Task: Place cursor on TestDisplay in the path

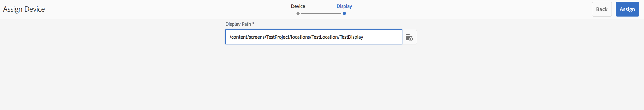Action: pyautogui.click(x=351, y=37)
